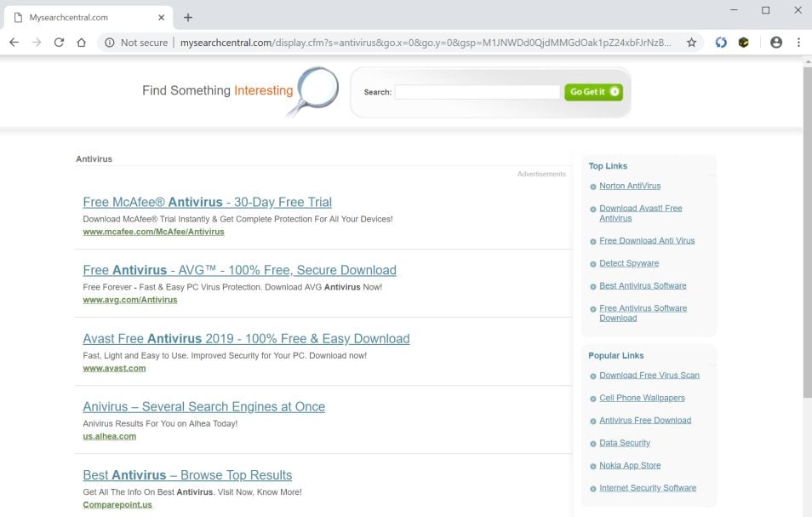This screenshot has height=517, width=812.
Task: Click the Find Something Interesting tagline
Action: [218, 90]
